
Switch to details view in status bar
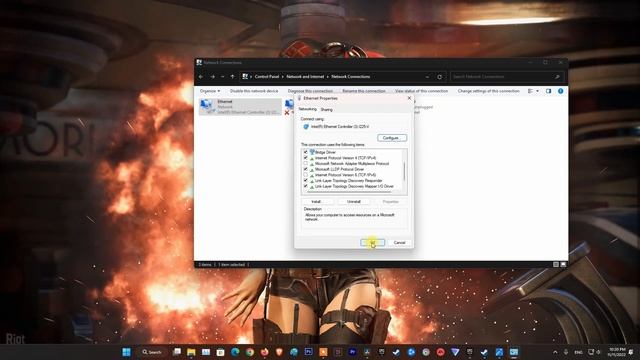tap(556, 264)
